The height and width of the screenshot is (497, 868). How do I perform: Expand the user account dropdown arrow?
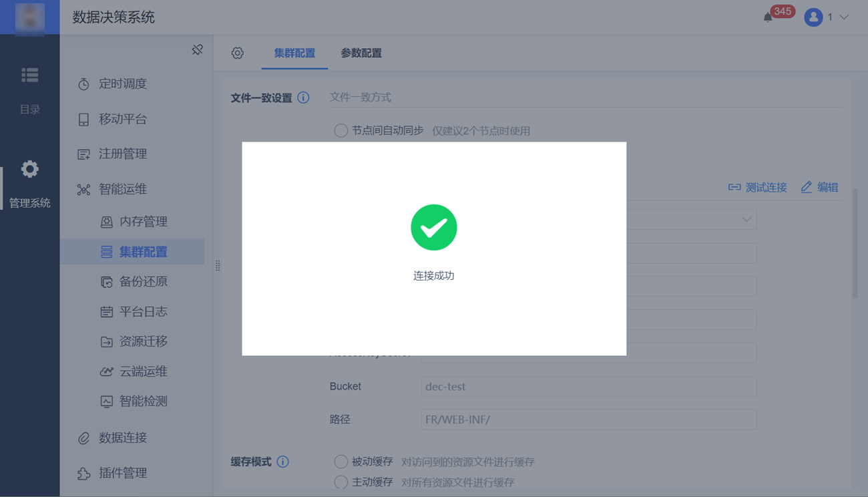[x=844, y=17]
